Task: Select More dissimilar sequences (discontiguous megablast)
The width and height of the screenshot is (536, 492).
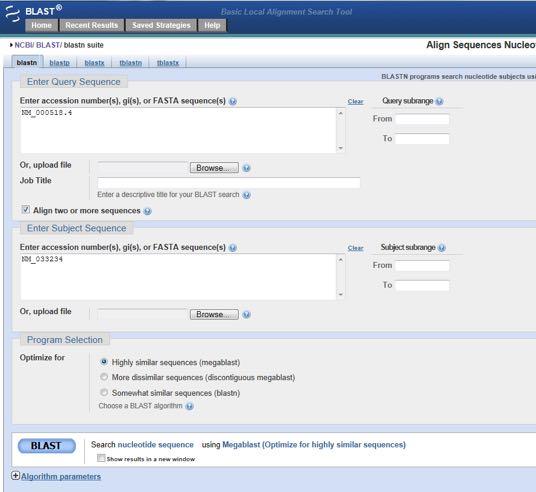Action: click(104, 377)
